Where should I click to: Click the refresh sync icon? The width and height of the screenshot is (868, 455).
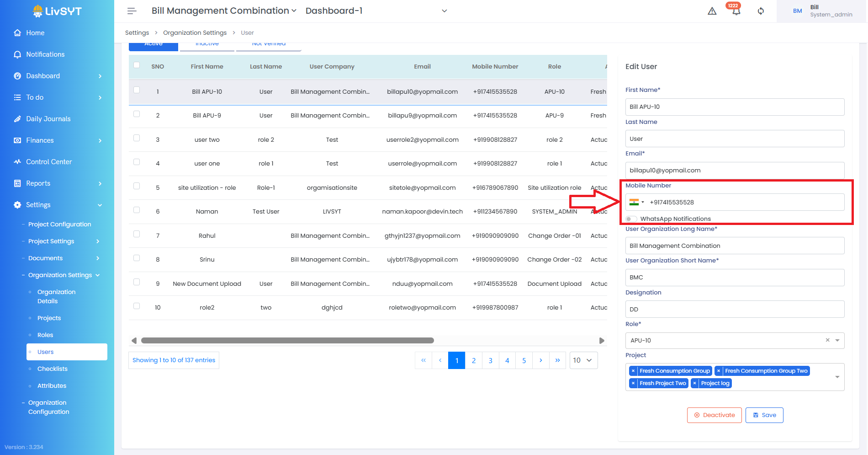(761, 11)
